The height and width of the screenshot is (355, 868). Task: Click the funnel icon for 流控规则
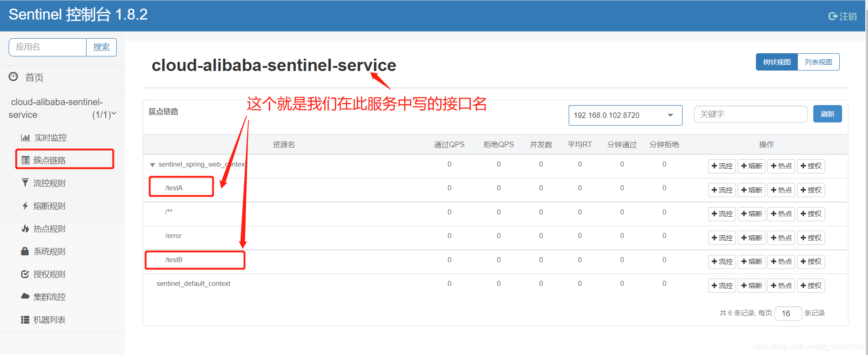[25, 183]
